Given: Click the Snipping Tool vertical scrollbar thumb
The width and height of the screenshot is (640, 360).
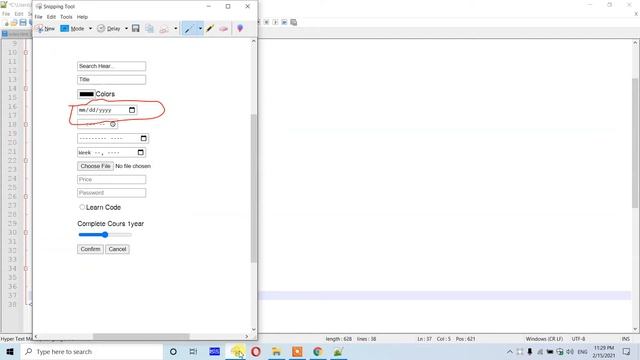Looking at the screenshot, I should 253,188.
